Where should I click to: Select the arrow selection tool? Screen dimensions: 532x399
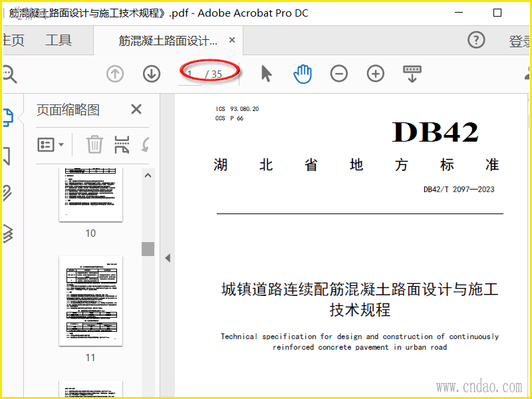tap(267, 74)
